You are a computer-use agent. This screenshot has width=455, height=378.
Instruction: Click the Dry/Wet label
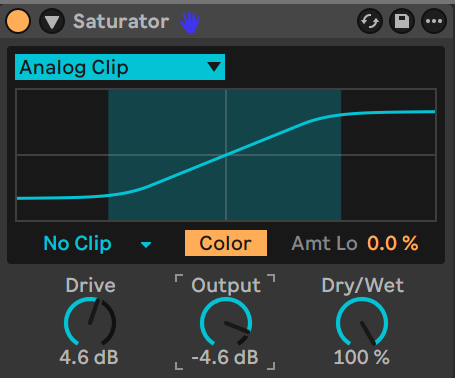(363, 285)
